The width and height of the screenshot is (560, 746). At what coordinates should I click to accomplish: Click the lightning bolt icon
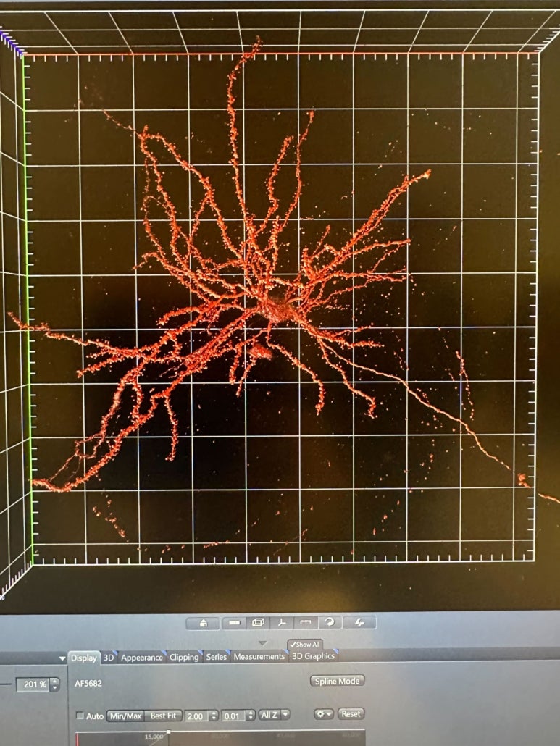359,623
